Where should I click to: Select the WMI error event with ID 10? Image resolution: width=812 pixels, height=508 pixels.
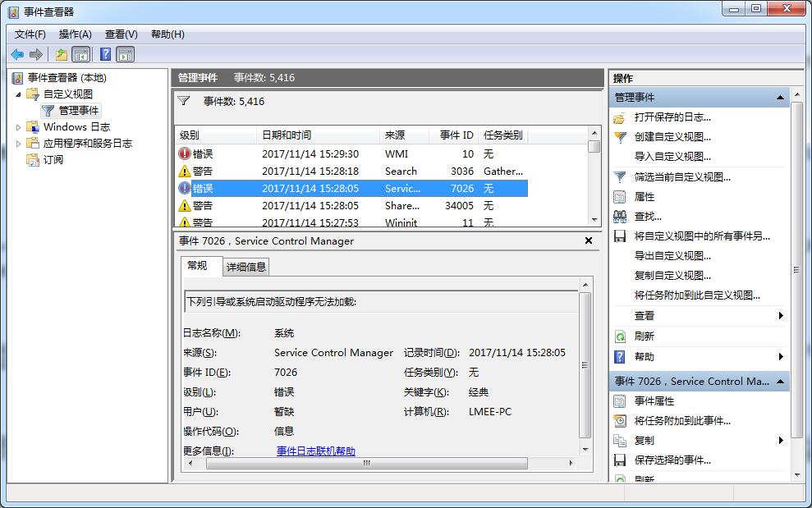tap(351, 153)
